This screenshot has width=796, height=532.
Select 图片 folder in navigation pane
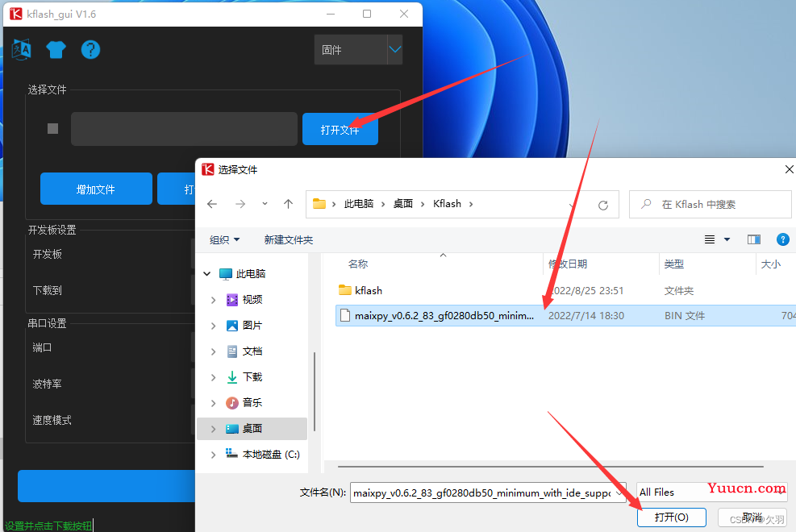pos(252,326)
